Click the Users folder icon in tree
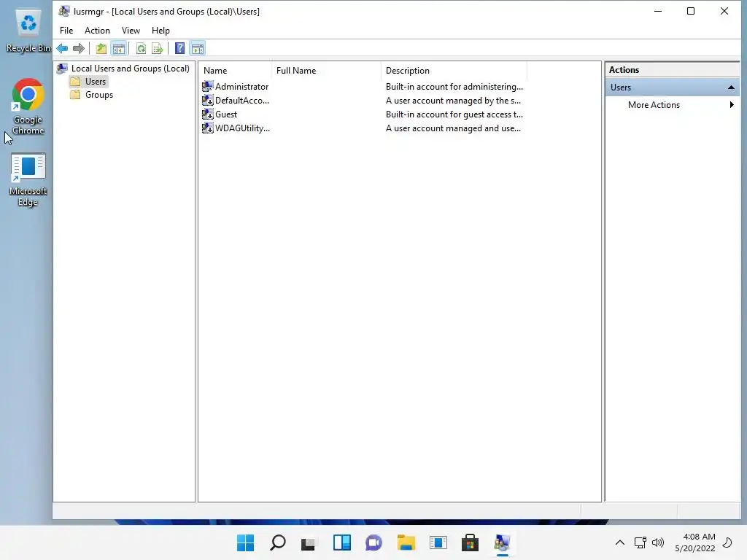 (x=75, y=82)
